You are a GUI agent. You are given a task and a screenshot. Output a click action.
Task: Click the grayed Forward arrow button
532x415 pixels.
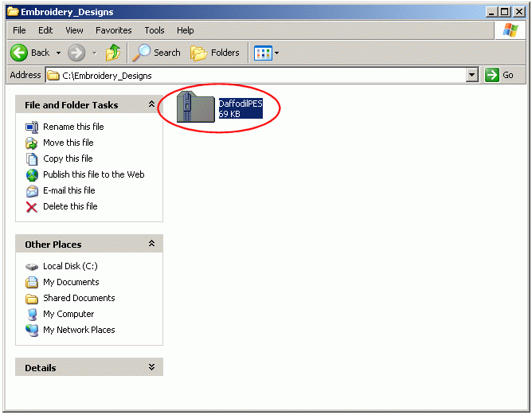pos(76,53)
